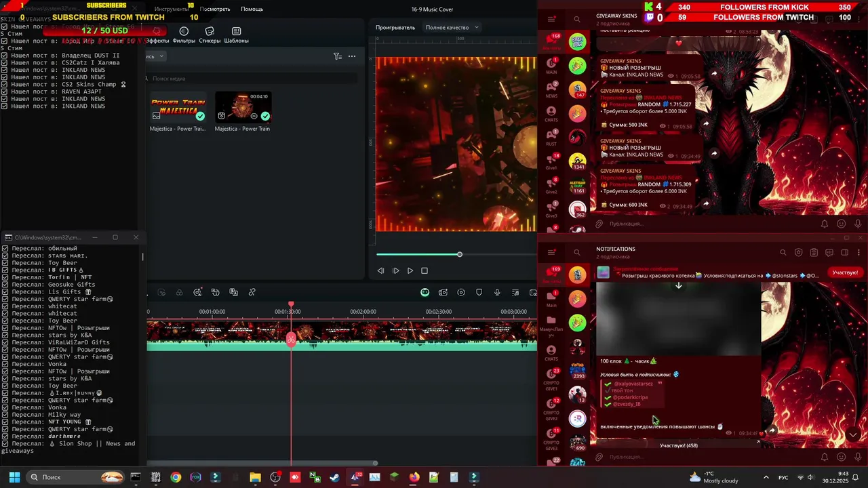
Task: Open the 'Полное качество' quality dropdown
Action: click(452, 28)
